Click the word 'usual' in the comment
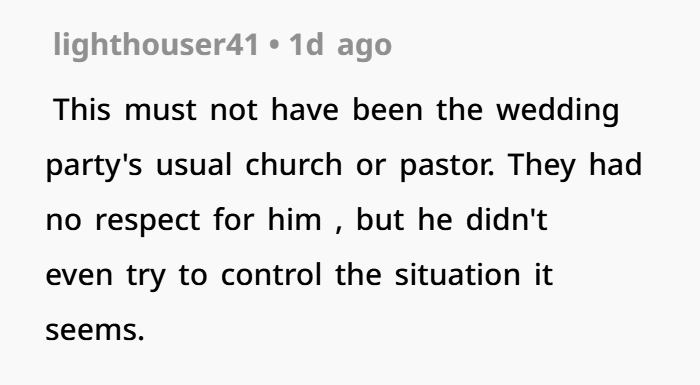700x385 pixels. tap(194, 165)
